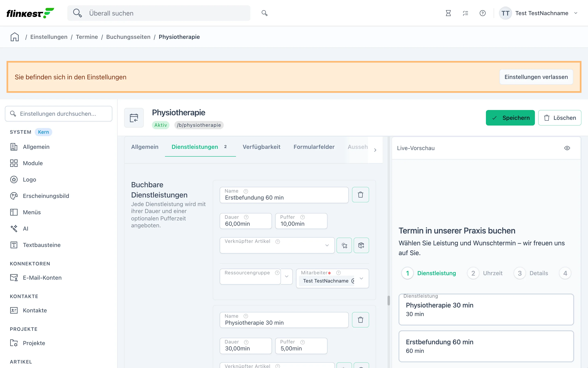The height and width of the screenshot is (368, 588).
Task: Delete the Erstbefundung 60 min service
Action: pyautogui.click(x=360, y=195)
